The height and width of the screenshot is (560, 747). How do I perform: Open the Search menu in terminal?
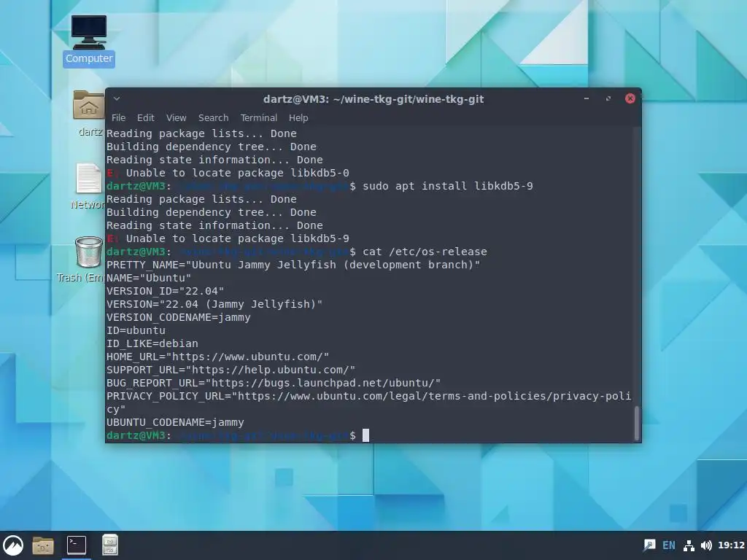[x=214, y=117]
